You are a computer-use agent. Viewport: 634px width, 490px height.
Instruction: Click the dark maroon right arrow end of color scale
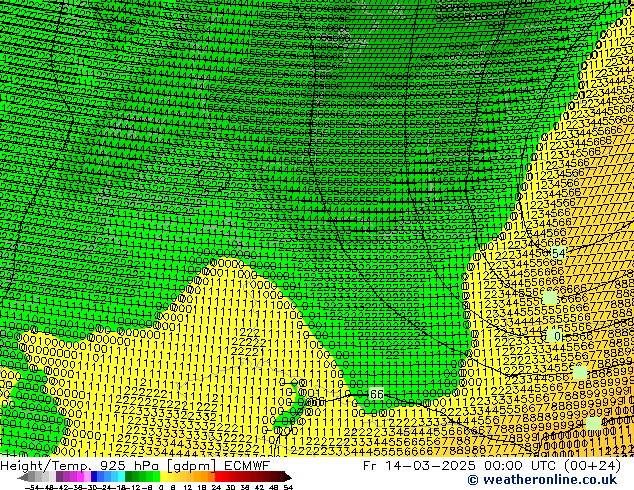pos(288,477)
